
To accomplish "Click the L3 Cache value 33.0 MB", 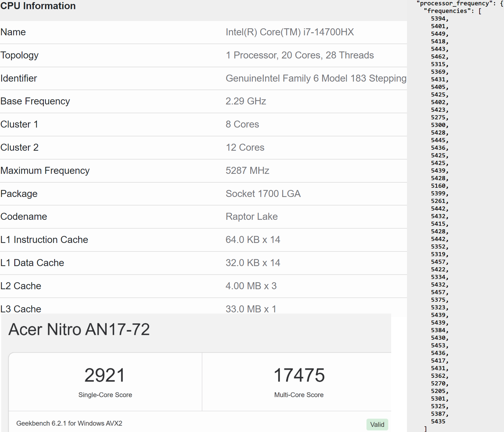I will [x=250, y=309].
